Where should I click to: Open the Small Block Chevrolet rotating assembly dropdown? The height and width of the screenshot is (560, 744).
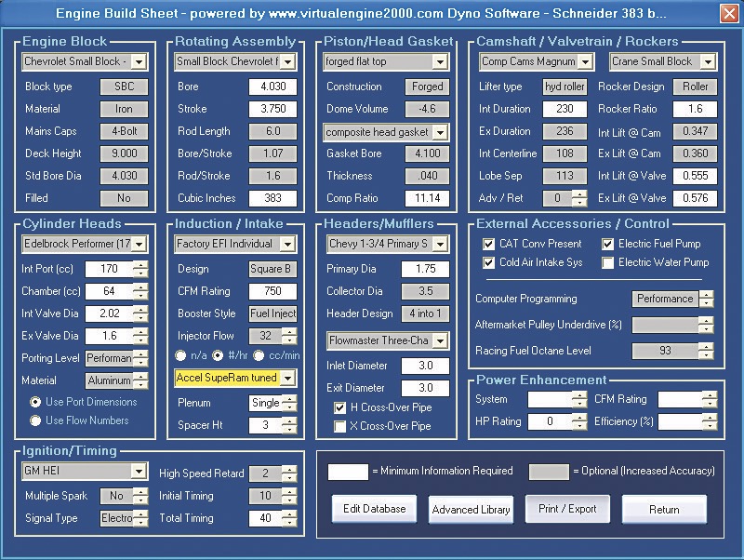[x=287, y=61]
